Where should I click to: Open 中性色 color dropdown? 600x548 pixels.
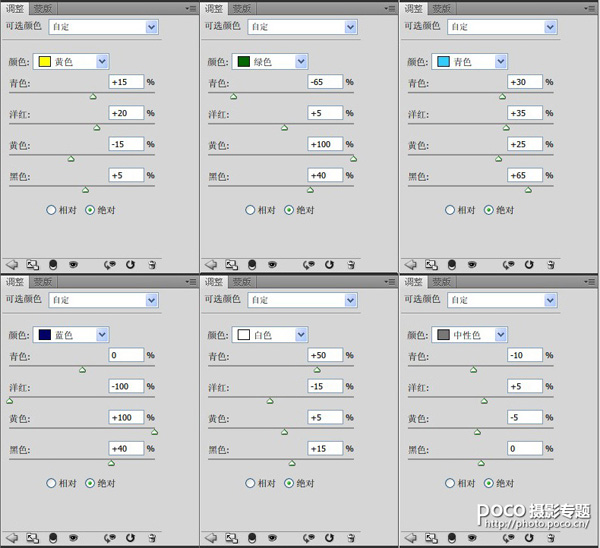coord(470,335)
